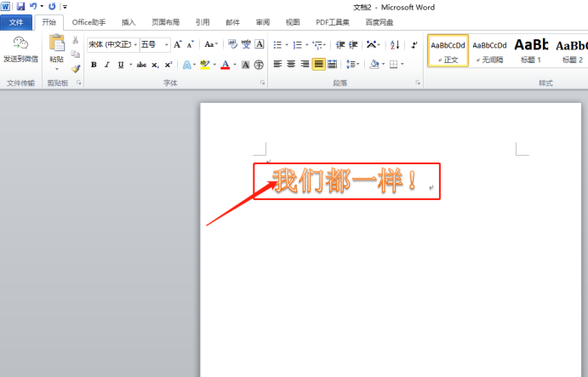The width and height of the screenshot is (588, 377).
Task: Open the line spacing dropdown
Action: (352, 64)
